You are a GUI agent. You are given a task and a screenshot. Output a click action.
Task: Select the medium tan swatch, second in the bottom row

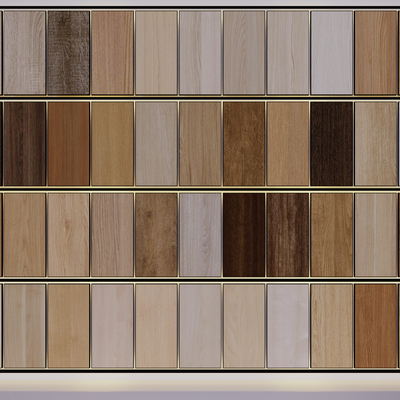pyautogui.click(x=69, y=326)
